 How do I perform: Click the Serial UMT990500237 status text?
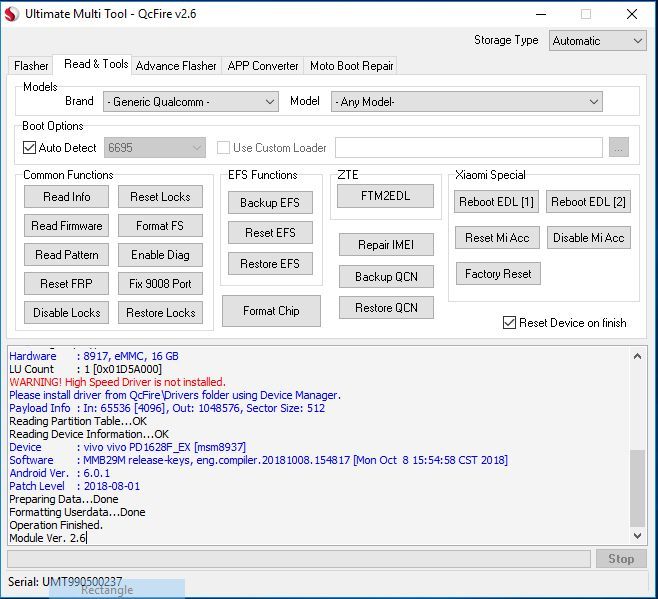[65, 582]
